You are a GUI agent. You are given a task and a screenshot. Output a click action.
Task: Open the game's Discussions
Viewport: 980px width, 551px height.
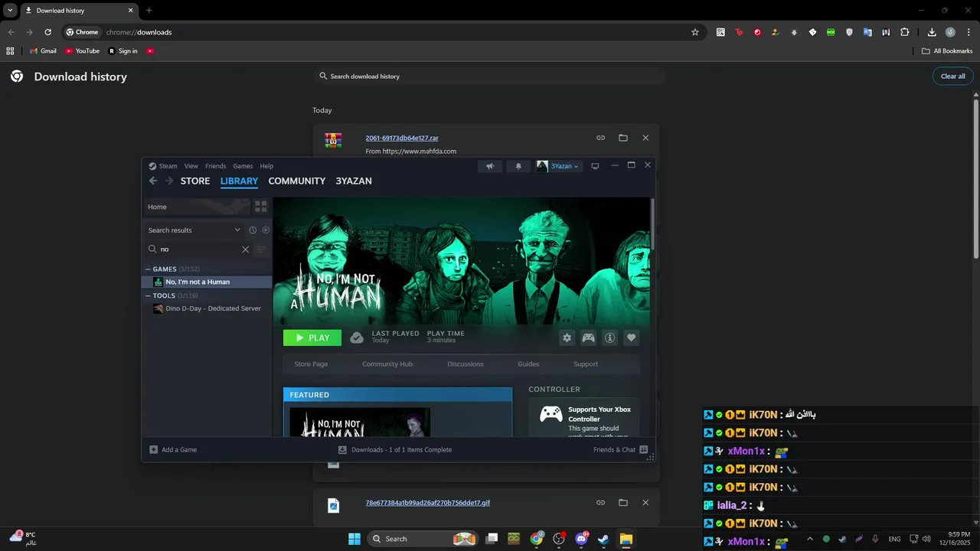[x=465, y=364]
